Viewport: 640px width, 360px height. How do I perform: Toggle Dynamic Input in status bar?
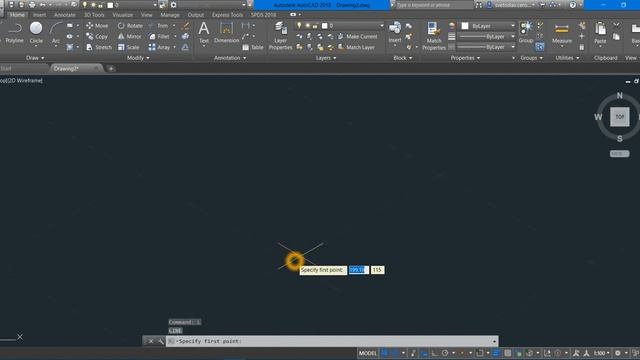424,353
